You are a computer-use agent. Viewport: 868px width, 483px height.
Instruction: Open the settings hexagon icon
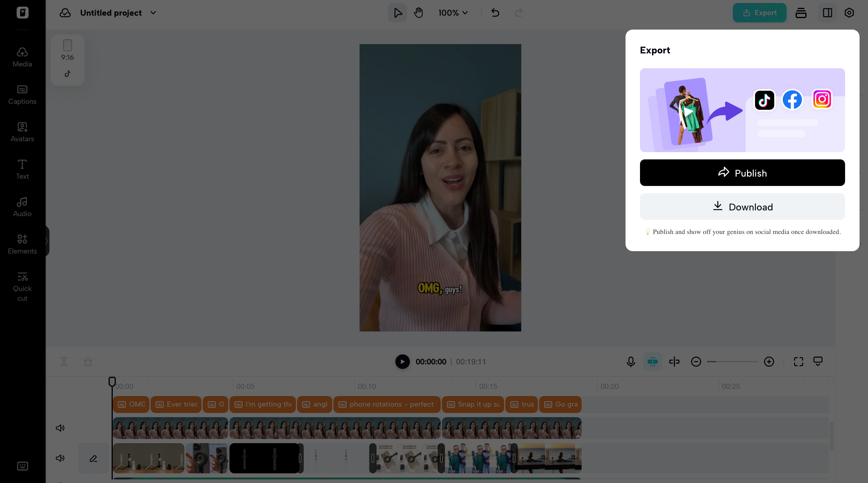(x=849, y=13)
